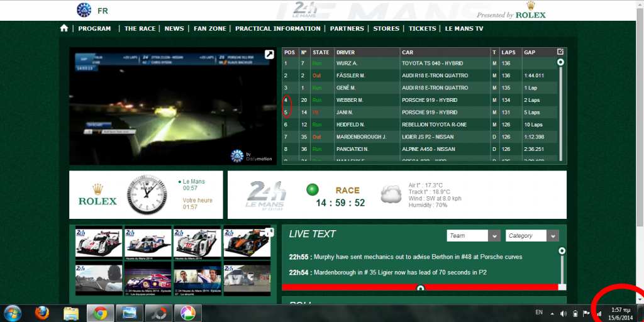Click the 1:44.011 gap value
This screenshot has width=644, height=322.
(x=534, y=75)
